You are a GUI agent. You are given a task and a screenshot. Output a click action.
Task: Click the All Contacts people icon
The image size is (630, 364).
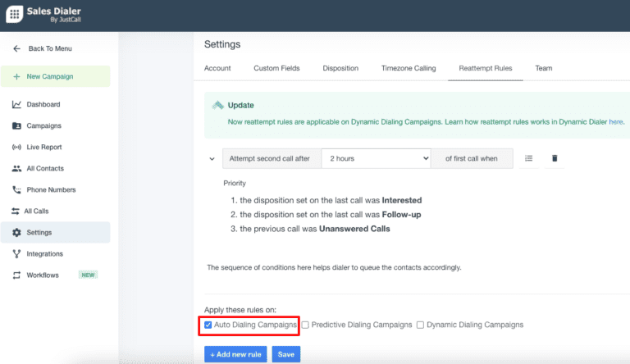17,169
